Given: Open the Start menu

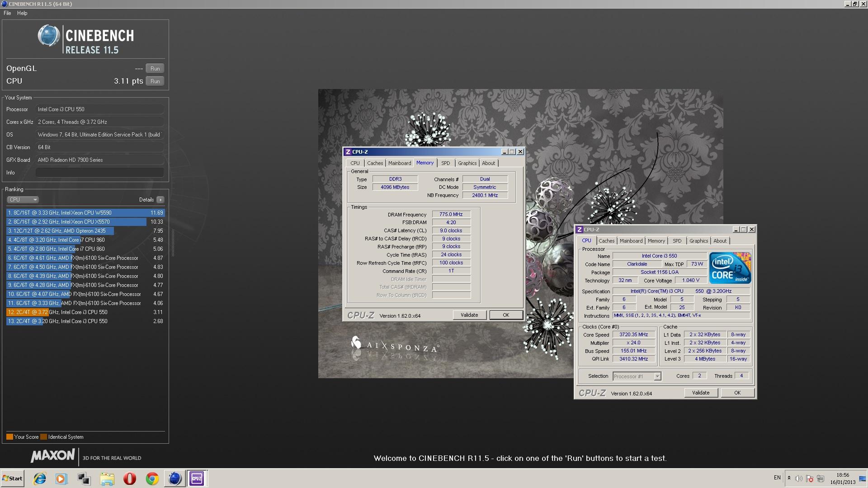Looking at the screenshot, I should [x=12, y=479].
